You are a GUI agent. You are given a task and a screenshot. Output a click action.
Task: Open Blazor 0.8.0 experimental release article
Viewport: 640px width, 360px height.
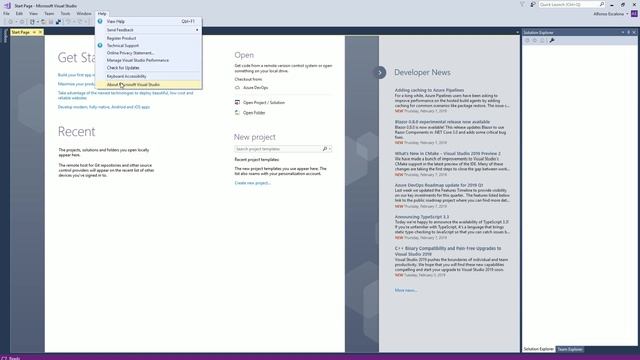click(x=442, y=122)
